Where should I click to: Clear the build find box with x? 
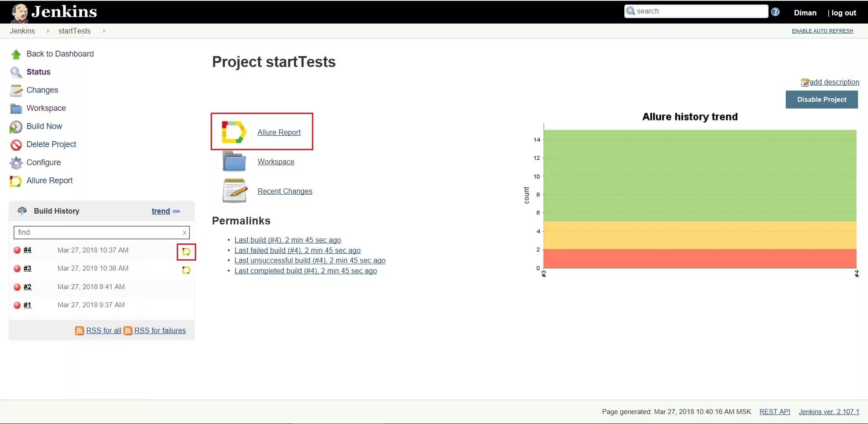tap(184, 233)
